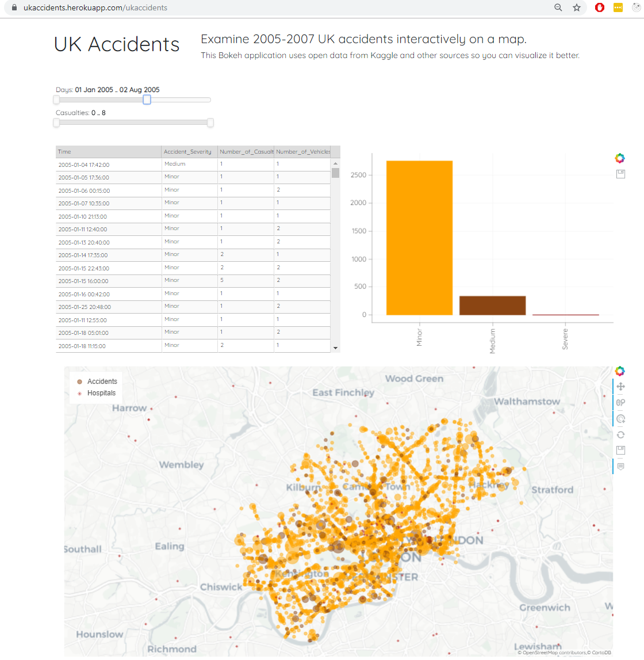
Task: Select row with time 2005-01-13 20:40:00
Action: (x=193, y=242)
